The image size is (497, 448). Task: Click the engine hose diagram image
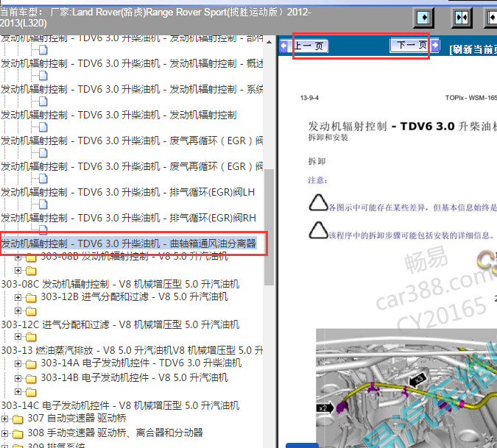coord(406,388)
